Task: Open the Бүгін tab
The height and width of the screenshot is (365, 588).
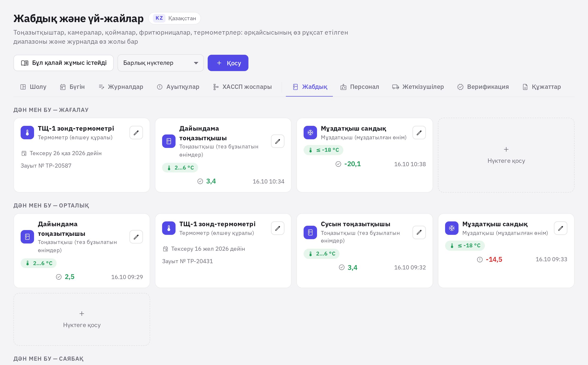Action: 72,87
